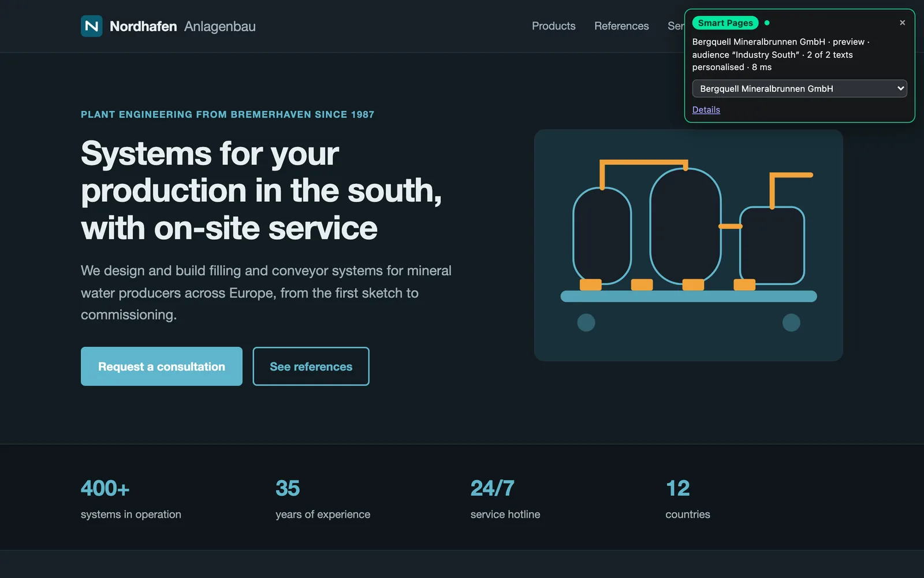Click the Nordhafen Anlagenbau brand name

[182, 26]
